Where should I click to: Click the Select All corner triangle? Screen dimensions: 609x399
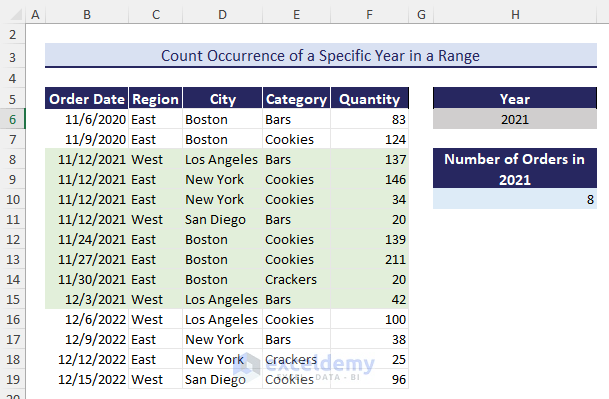(16, 14)
